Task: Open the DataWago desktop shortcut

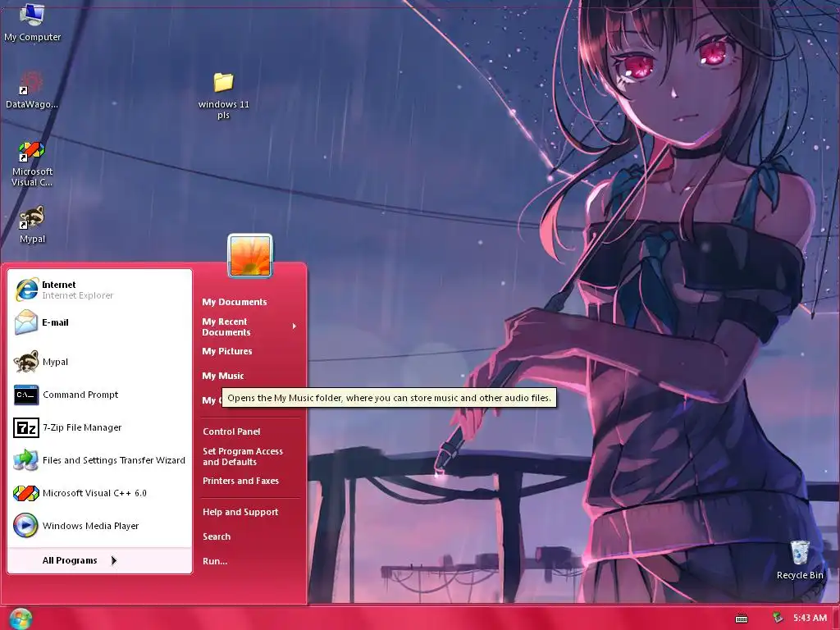Action: click(32, 90)
